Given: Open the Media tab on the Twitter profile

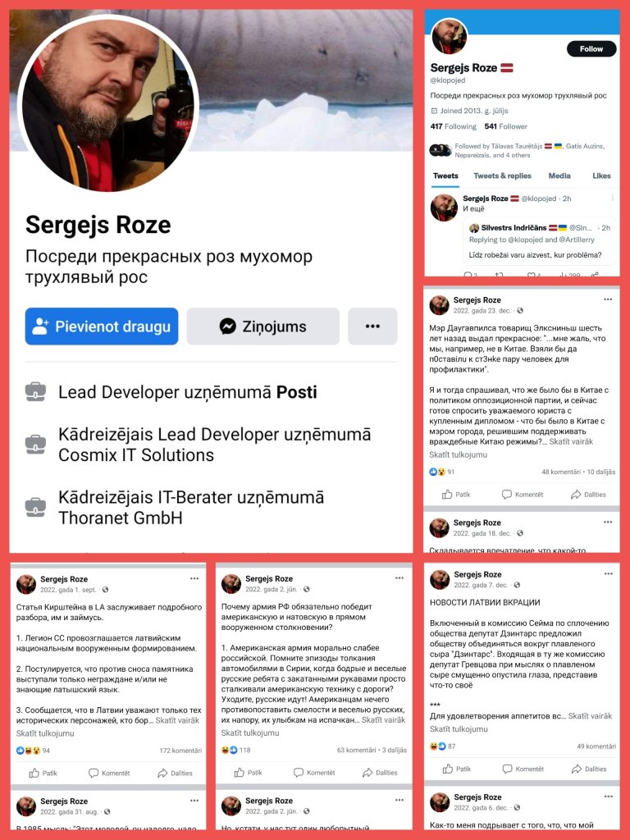Looking at the screenshot, I should (x=559, y=176).
